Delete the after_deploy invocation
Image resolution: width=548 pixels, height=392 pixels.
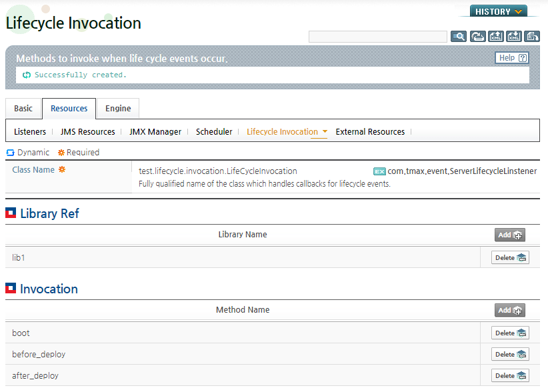pyautogui.click(x=510, y=375)
